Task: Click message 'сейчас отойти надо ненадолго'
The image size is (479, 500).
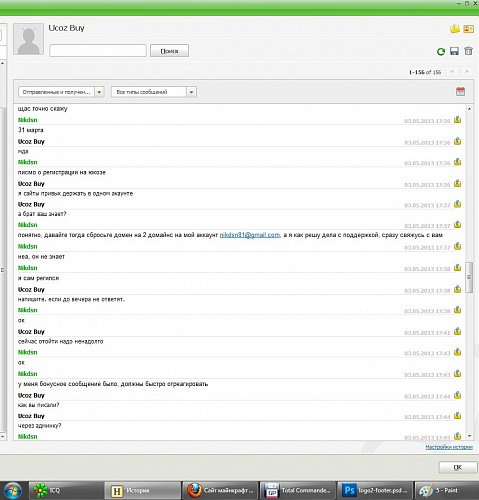Action: pos(60,341)
